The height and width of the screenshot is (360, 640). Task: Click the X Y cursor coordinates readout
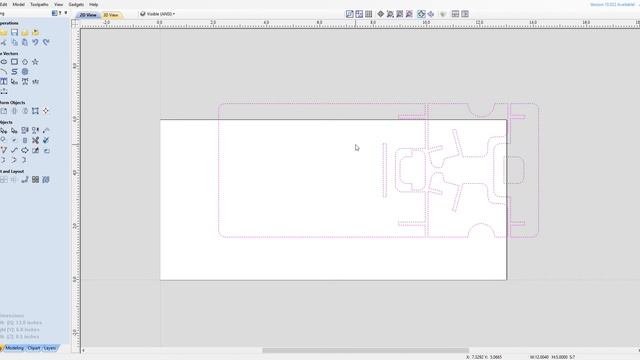[x=484, y=357]
